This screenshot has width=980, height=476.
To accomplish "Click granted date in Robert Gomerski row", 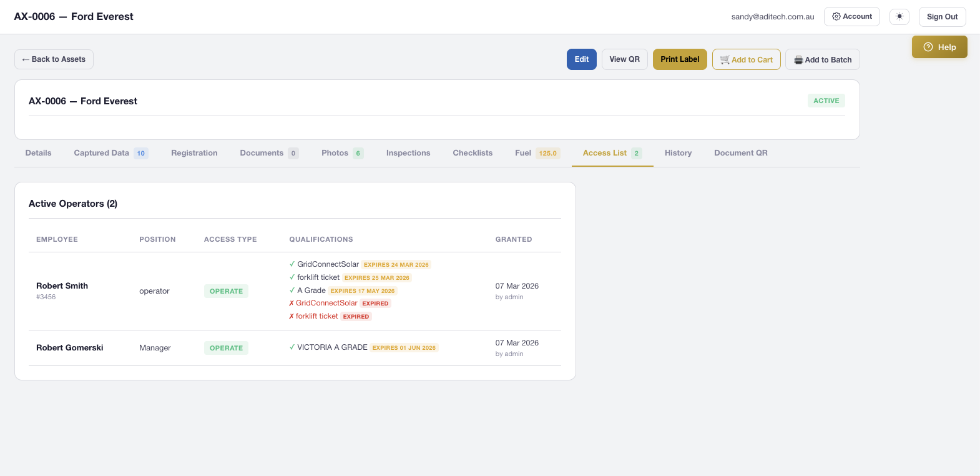I will (x=517, y=343).
